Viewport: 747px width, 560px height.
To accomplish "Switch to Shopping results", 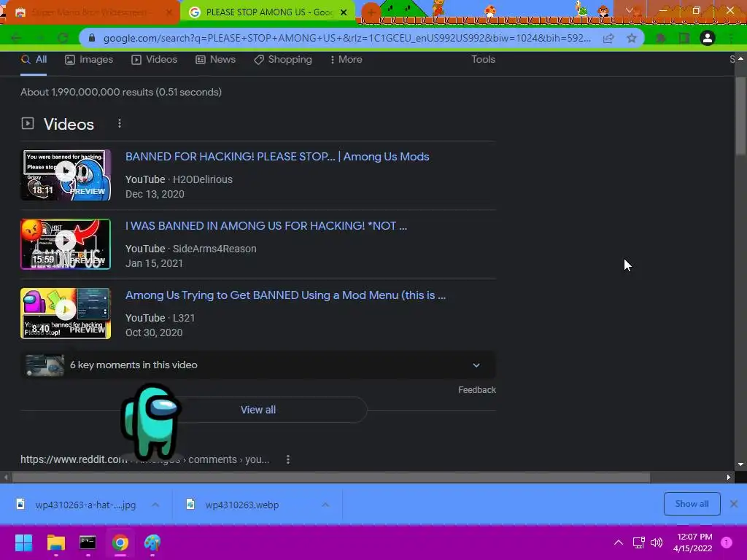I will [283, 60].
